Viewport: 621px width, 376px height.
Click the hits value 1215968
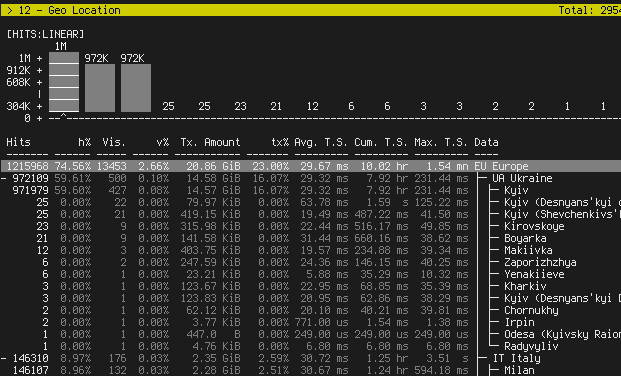point(27,166)
